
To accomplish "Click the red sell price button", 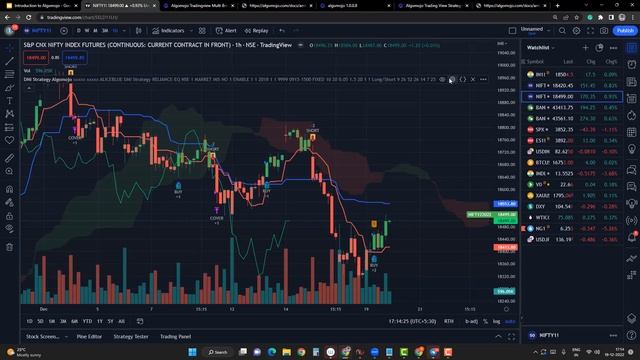I will (36, 58).
